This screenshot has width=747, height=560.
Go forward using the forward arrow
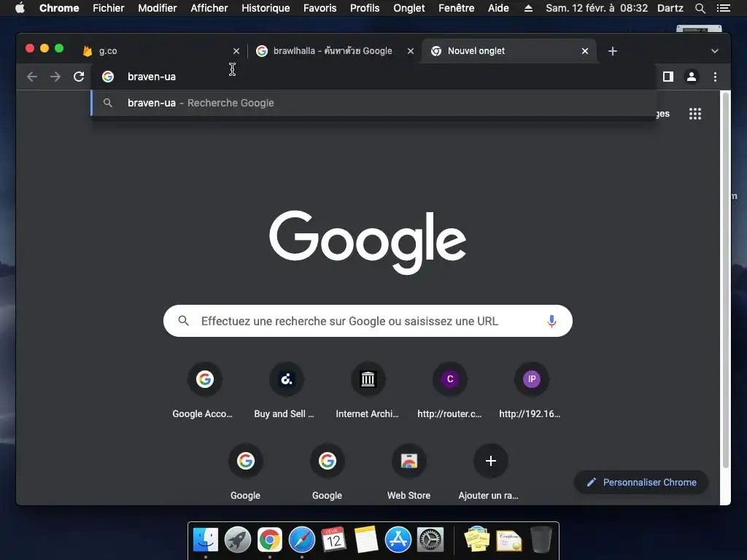[55, 77]
